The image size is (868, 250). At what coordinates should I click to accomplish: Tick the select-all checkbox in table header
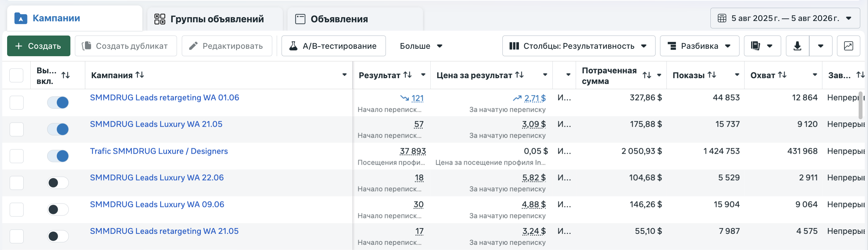pos(16,76)
